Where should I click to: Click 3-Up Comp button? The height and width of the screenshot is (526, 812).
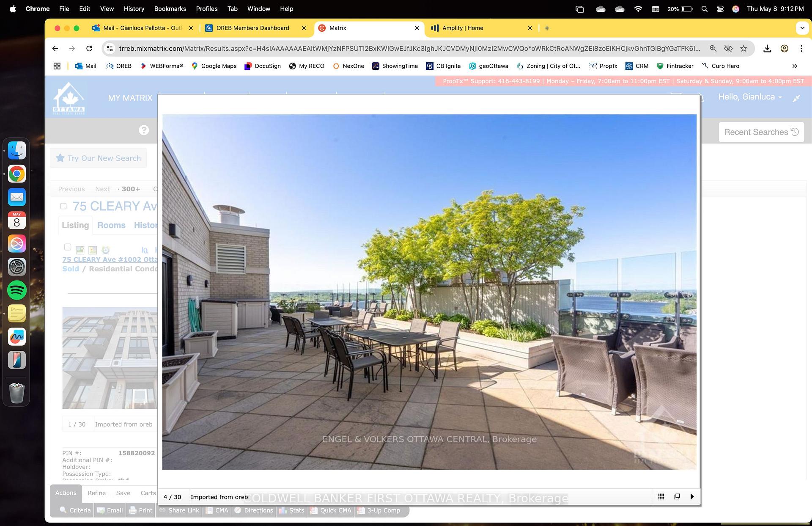pos(379,510)
